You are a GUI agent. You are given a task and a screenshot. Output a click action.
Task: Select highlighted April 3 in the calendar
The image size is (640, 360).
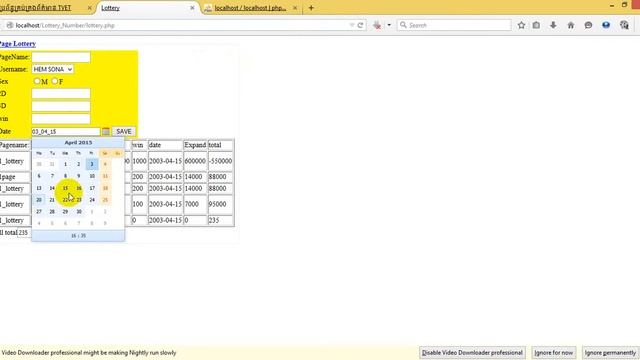[92, 164]
